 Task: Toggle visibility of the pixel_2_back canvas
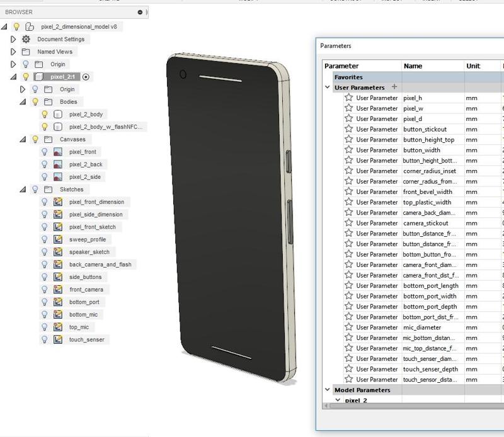45,164
